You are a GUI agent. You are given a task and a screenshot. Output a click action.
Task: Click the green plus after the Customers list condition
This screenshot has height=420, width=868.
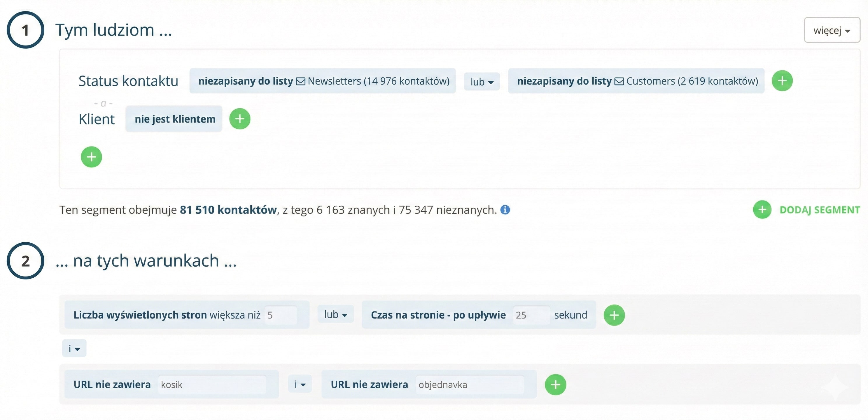782,81
